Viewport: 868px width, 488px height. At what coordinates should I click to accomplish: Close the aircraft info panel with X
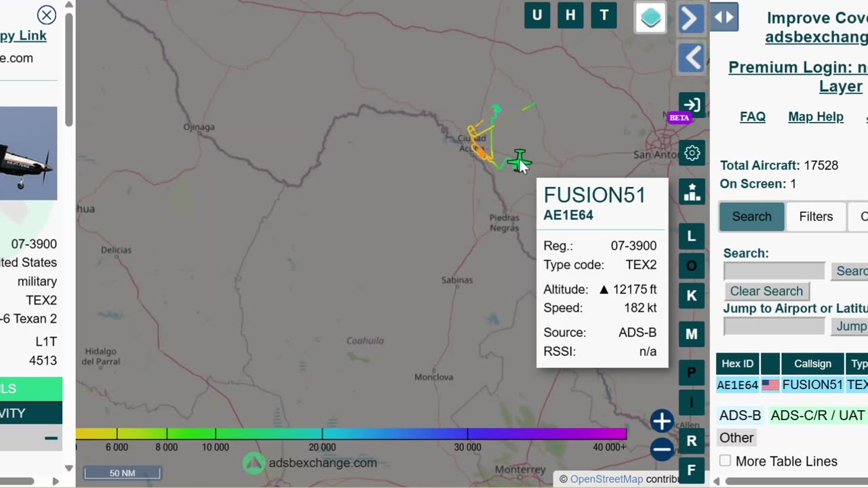coord(47,15)
